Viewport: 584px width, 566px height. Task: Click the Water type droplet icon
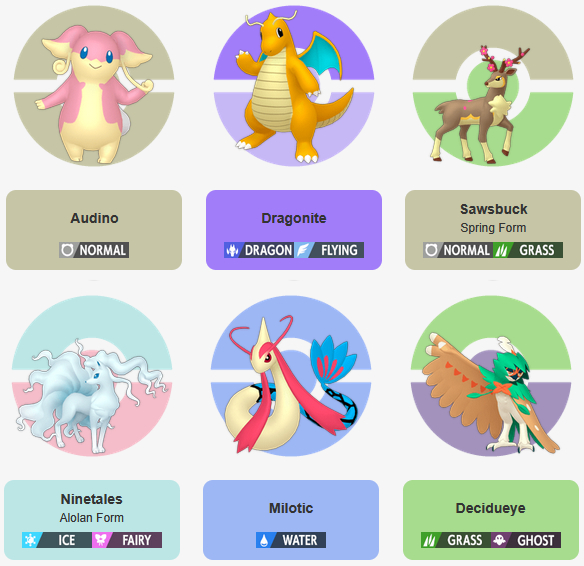click(264, 540)
